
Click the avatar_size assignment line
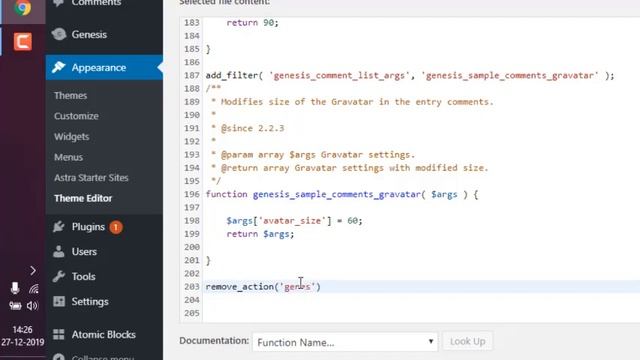[x=294, y=221]
